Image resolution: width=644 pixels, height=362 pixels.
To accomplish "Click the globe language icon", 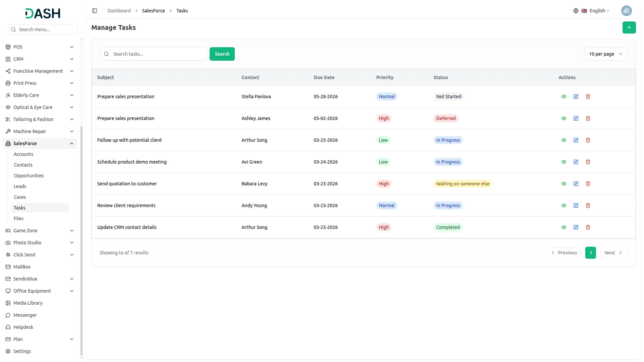I will [x=576, y=11].
